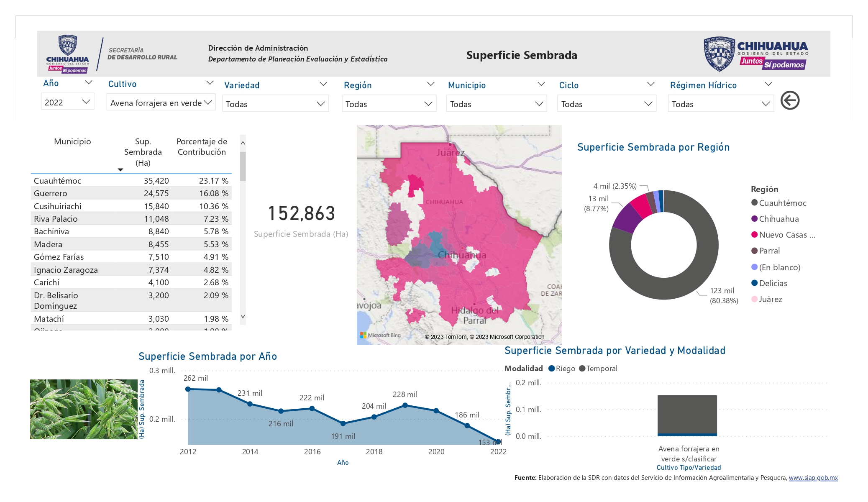Select the Chihuahua region legend color dot

tap(755, 219)
